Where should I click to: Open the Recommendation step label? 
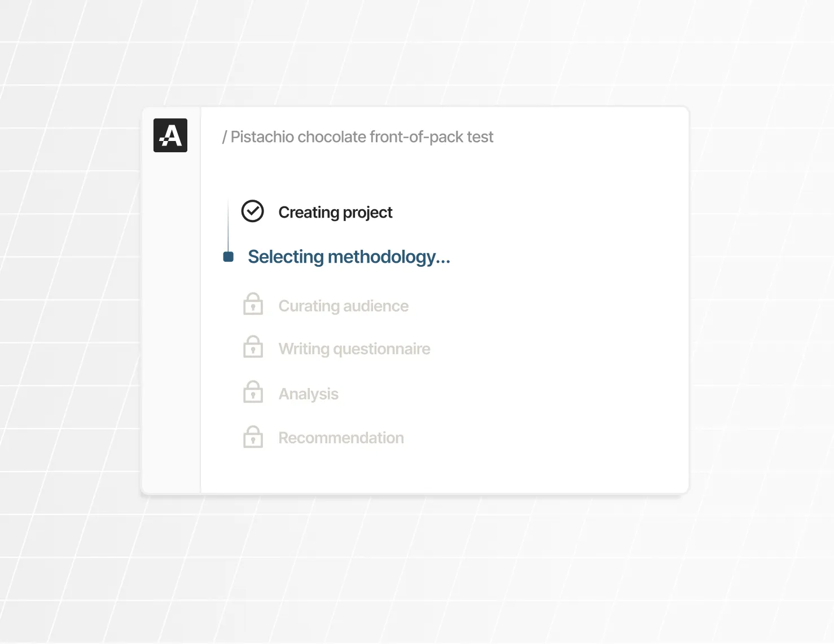coord(341,438)
